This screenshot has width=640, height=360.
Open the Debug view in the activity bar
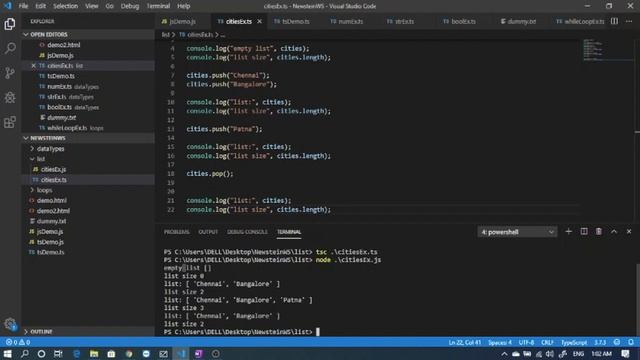[10, 97]
